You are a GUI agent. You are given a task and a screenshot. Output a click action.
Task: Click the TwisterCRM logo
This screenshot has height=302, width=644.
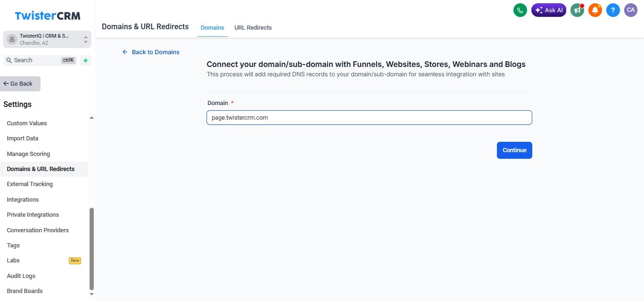click(x=48, y=16)
